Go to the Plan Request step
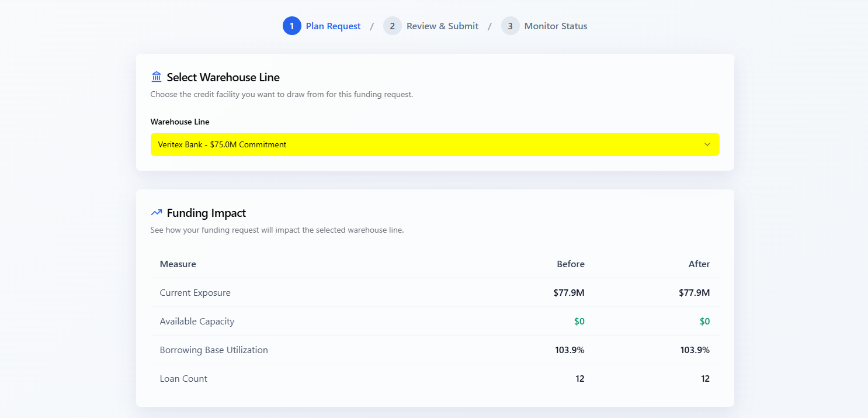The height and width of the screenshot is (418, 868). 333,26
